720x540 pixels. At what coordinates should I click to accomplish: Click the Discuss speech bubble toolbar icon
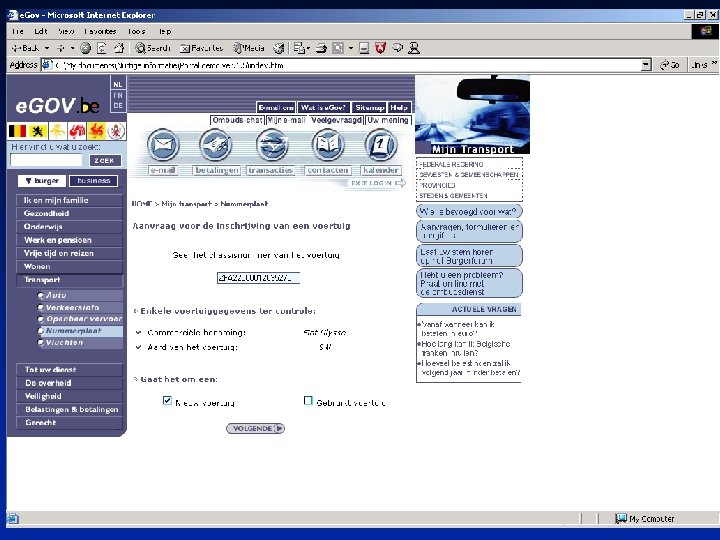click(x=398, y=48)
